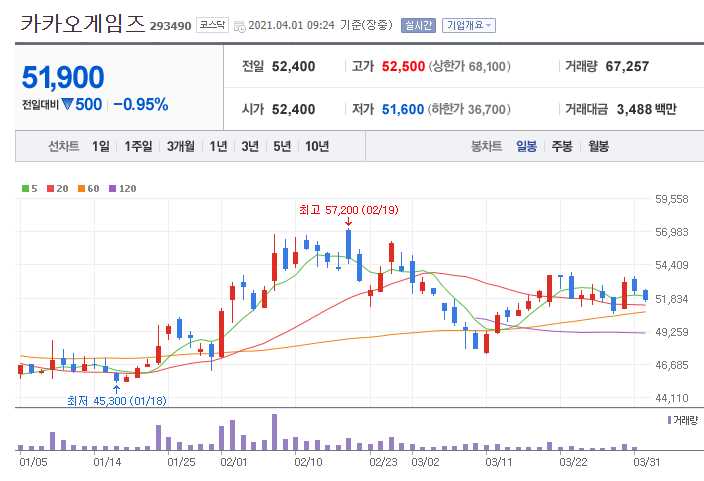The height and width of the screenshot is (481, 704).
Task: Click the 저가 51,600 value
Action: click(x=403, y=109)
